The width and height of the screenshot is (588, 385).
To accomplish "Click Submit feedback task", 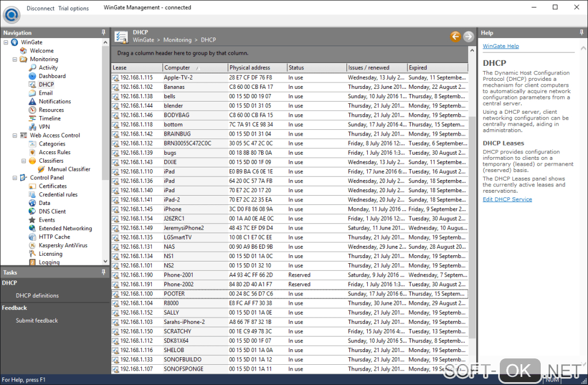I will [x=37, y=320].
